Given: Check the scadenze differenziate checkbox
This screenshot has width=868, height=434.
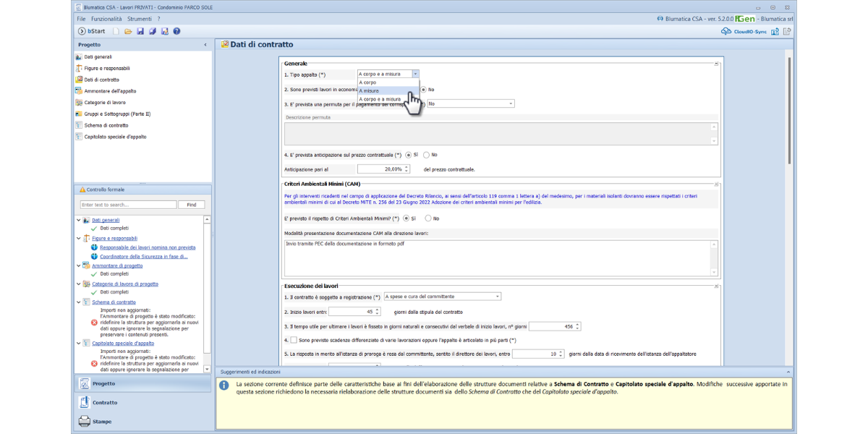Looking at the screenshot, I should (x=294, y=340).
